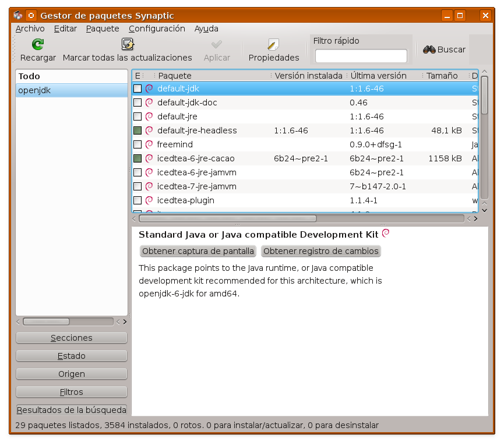Sort by Versión instalada column header
The height and width of the screenshot is (445, 504).
tap(309, 76)
